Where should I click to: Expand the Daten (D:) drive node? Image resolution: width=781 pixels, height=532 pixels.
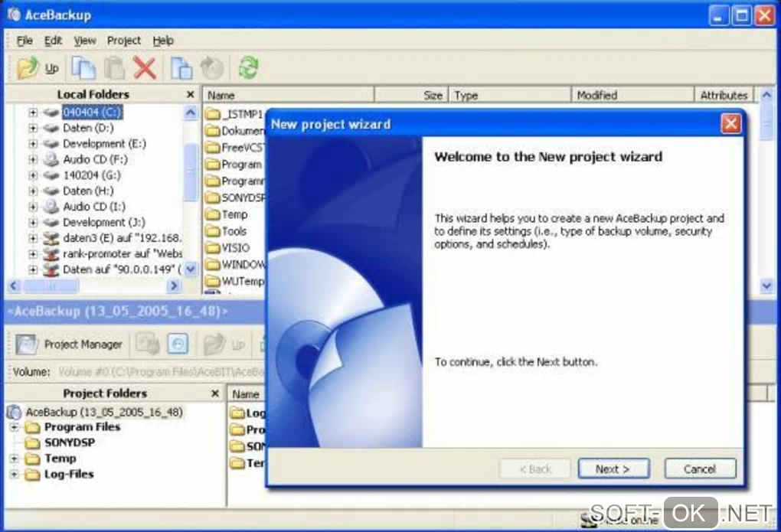(x=33, y=128)
